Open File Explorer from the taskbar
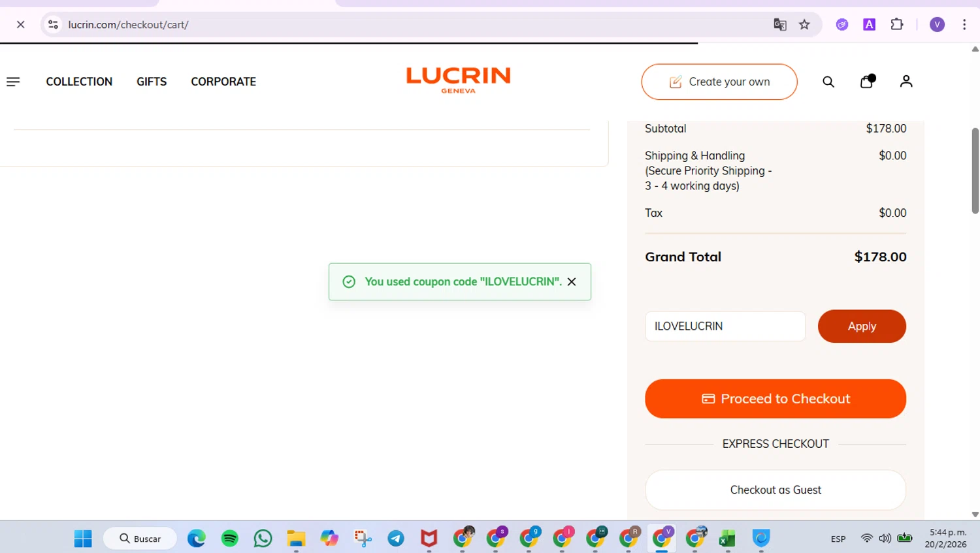980x553 pixels. tap(296, 539)
